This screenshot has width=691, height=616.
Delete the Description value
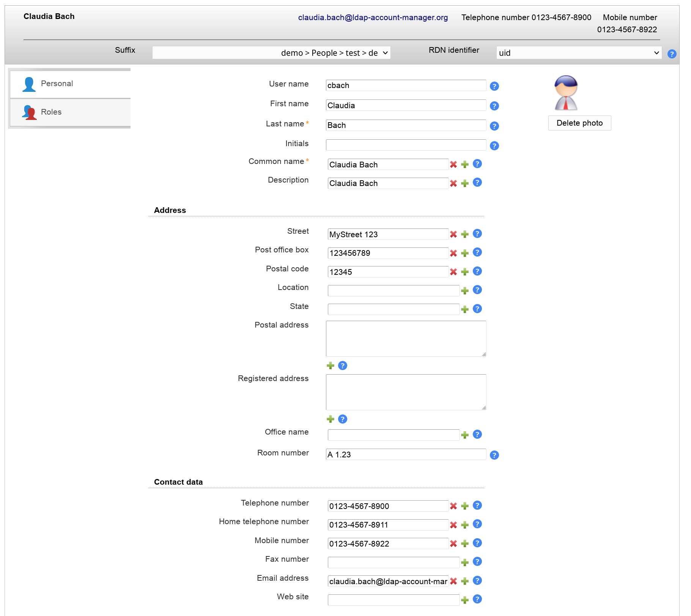coord(453,183)
